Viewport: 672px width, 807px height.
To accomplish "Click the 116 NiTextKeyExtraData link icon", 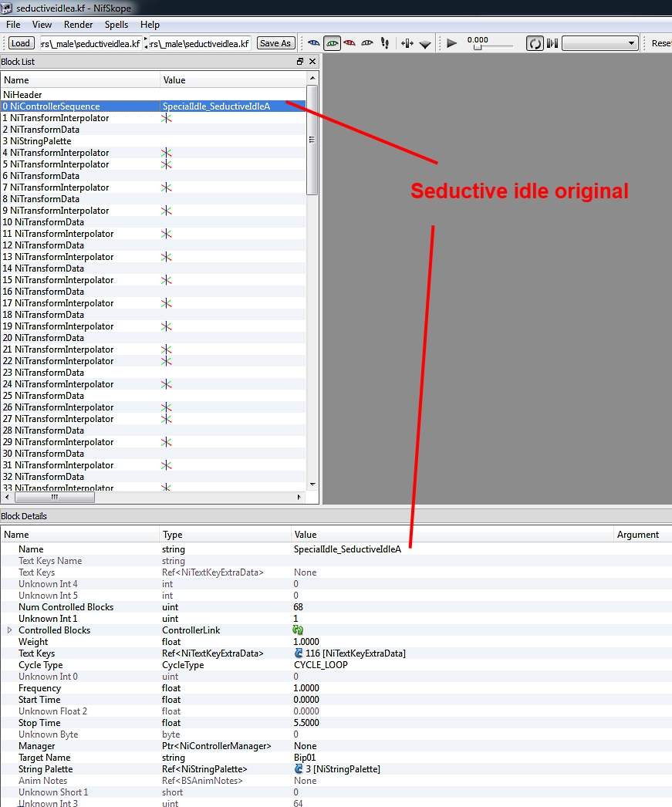I will 299,653.
